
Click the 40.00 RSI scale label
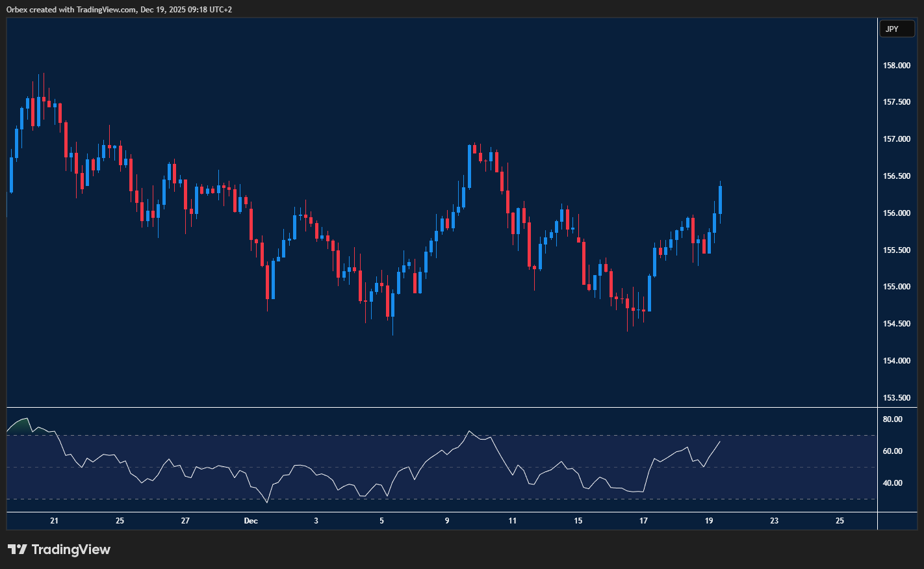pyautogui.click(x=892, y=483)
